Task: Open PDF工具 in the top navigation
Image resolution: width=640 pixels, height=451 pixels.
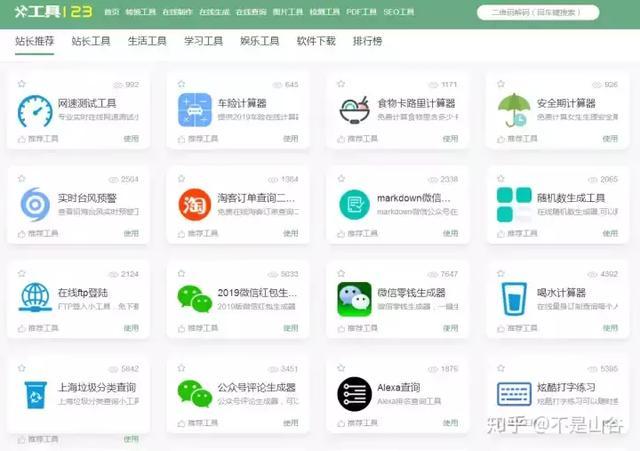Action: (x=361, y=12)
